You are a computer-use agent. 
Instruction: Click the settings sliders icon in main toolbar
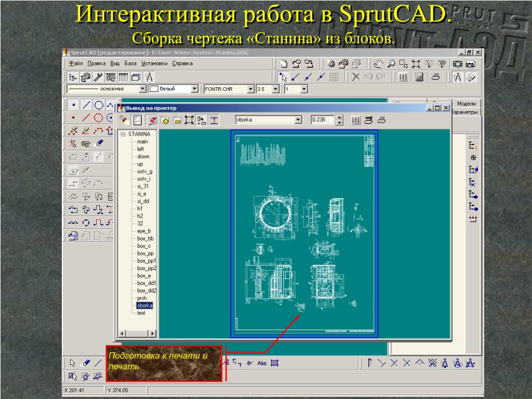pyautogui.click(x=403, y=77)
